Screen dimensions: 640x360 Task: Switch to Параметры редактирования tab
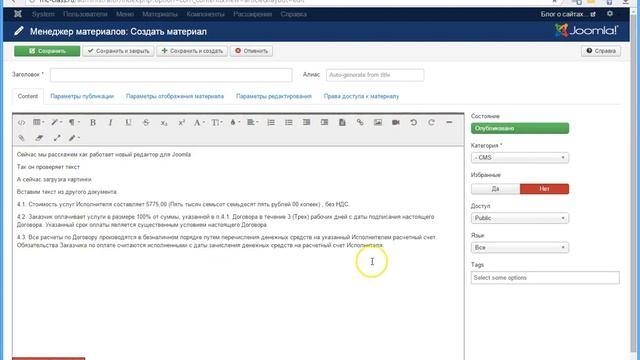pyautogui.click(x=274, y=96)
